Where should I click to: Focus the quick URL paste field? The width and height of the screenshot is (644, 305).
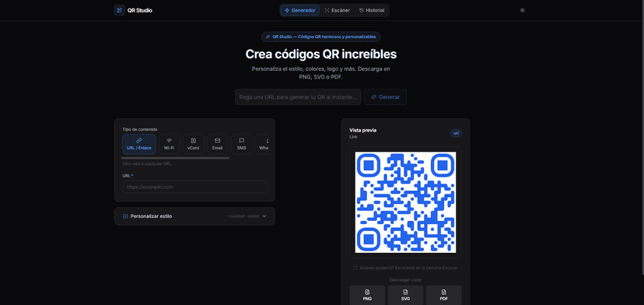pos(298,97)
